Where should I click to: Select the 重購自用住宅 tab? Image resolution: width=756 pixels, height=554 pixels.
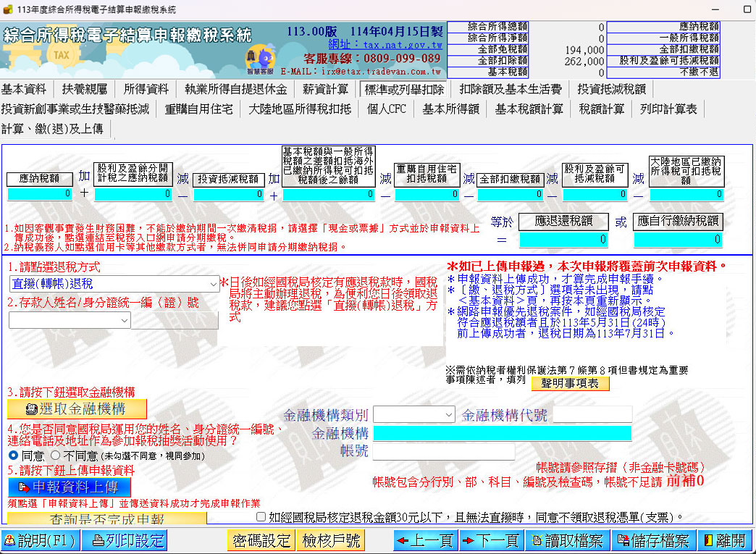[198, 109]
